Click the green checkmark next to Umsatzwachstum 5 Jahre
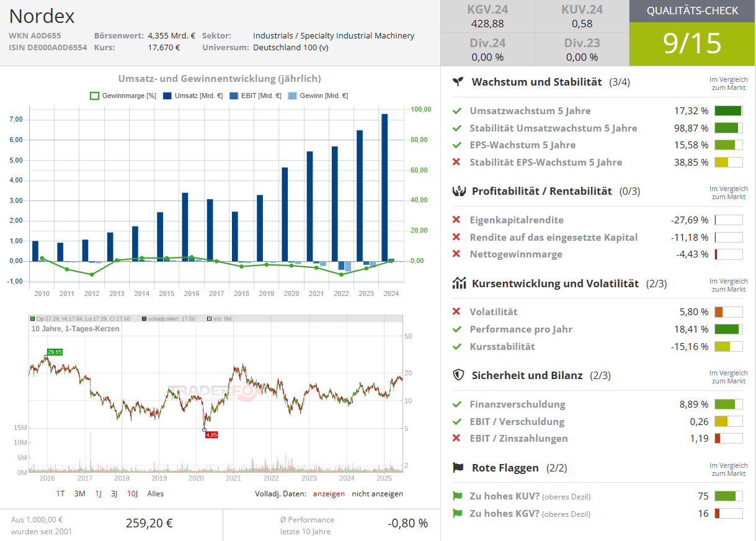The image size is (756, 541). tap(457, 111)
